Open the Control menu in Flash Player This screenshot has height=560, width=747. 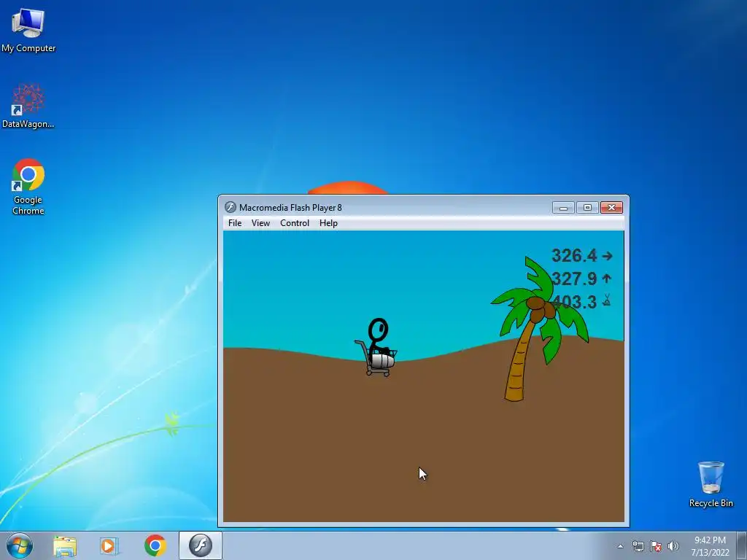tap(295, 223)
